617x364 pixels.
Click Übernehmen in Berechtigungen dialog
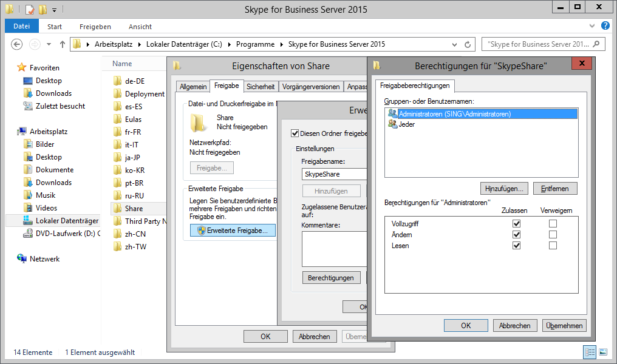point(564,326)
